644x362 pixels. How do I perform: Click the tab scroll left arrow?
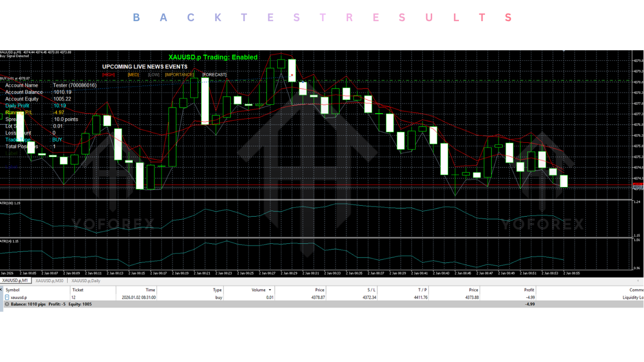(x=638, y=281)
